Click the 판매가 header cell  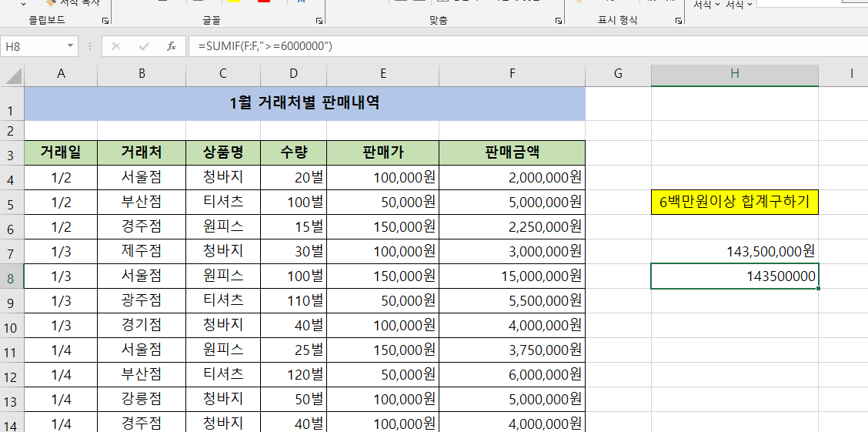(383, 153)
